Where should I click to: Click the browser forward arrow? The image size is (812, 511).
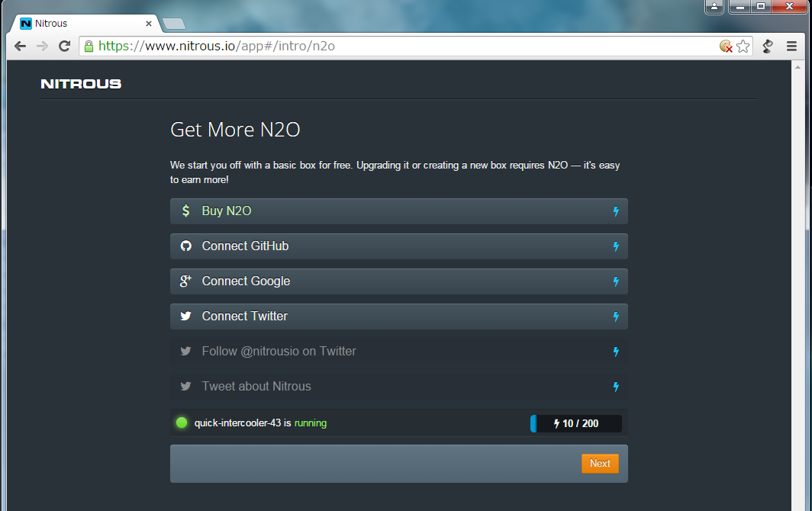click(42, 46)
